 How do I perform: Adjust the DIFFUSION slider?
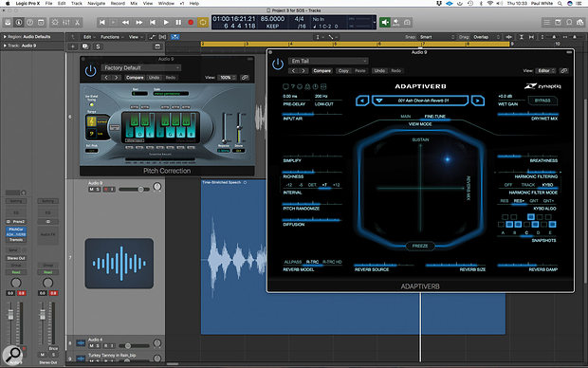click(312, 220)
